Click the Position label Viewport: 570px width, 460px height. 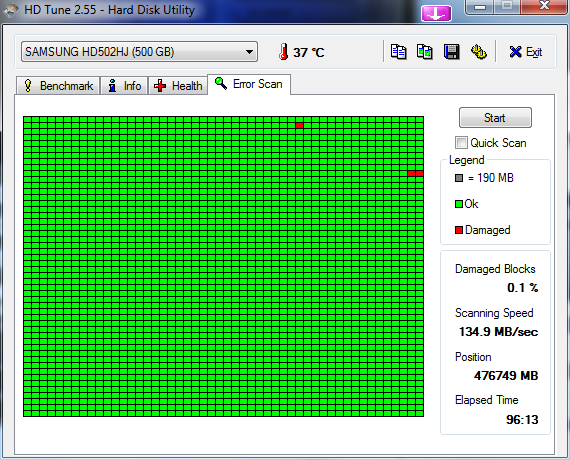click(x=473, y=357)
